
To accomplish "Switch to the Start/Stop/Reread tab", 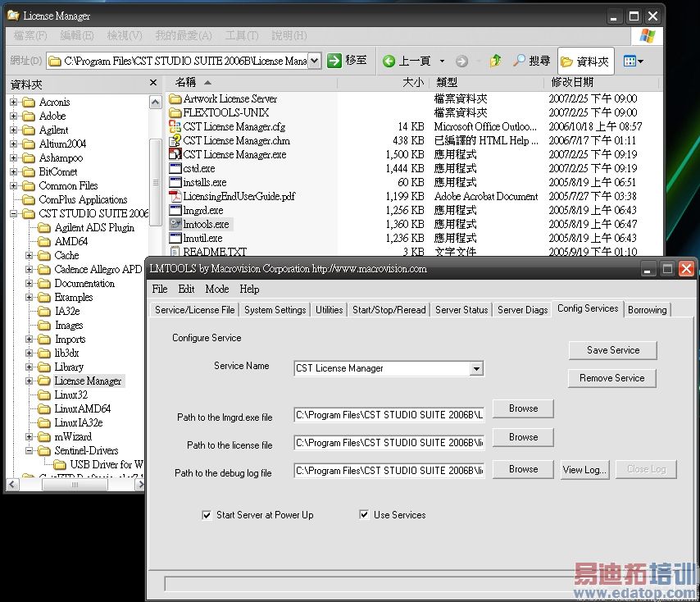I will tap(389, 310).
